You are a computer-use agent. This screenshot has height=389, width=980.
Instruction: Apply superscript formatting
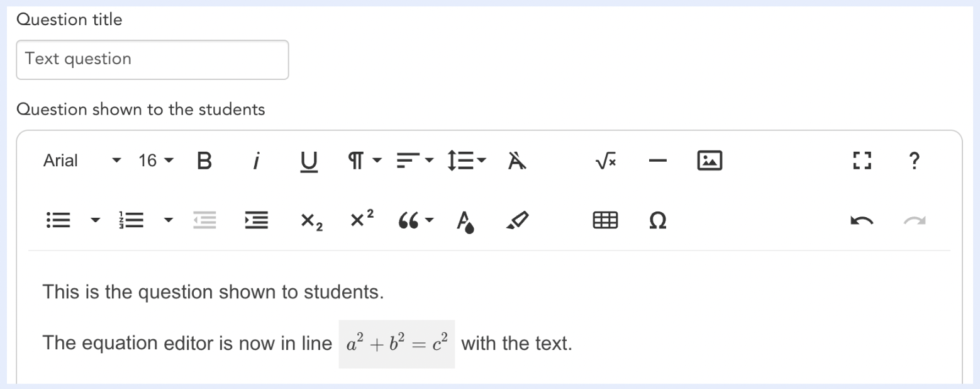pos(360,219)
